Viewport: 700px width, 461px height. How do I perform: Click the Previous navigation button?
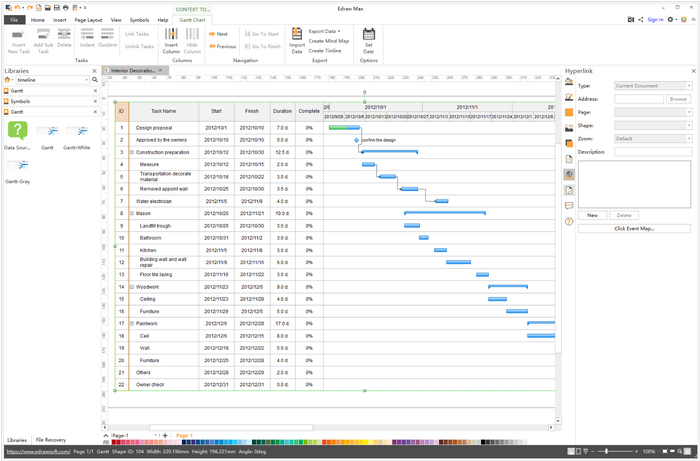point(222,46)
